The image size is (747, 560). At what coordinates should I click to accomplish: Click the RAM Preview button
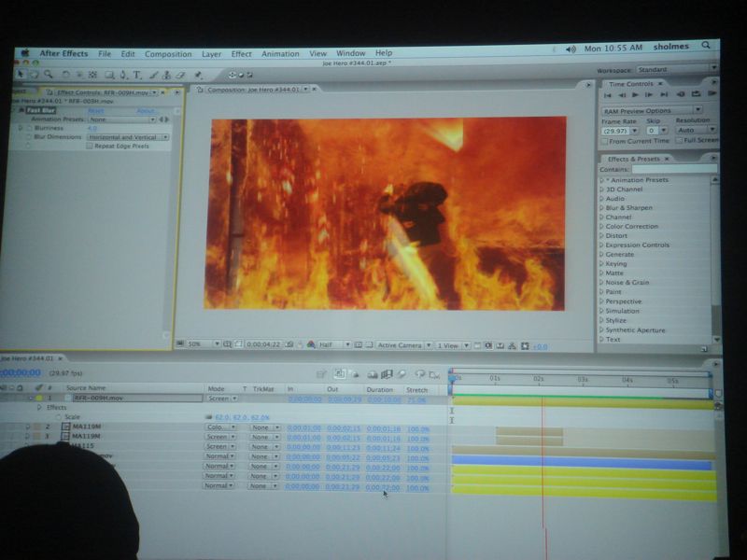pyautogui.click(x=712, y=93)
